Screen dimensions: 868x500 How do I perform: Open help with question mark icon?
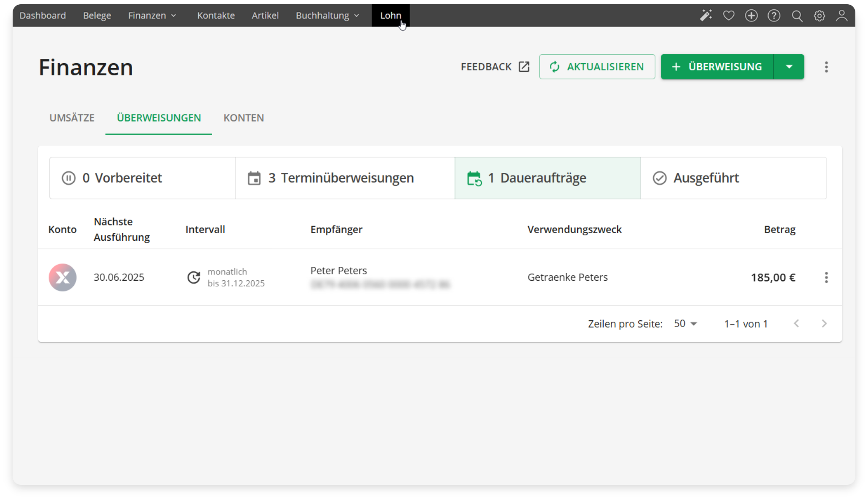774,16
